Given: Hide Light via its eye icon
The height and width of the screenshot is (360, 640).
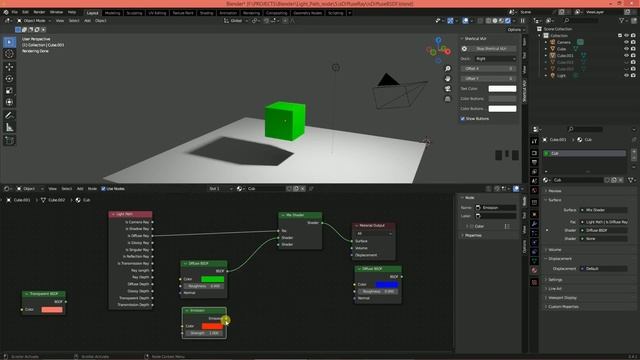Looking at the screenshot, I should [626, 76].
